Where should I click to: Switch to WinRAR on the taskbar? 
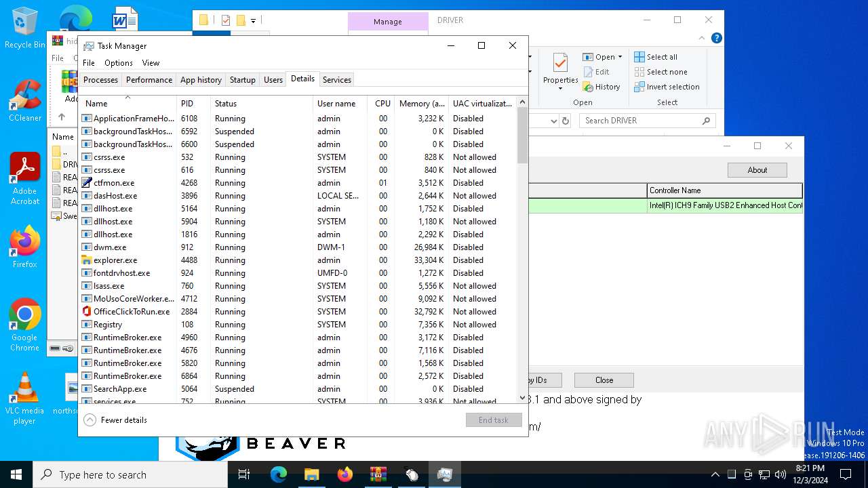[x=378, y=474]
